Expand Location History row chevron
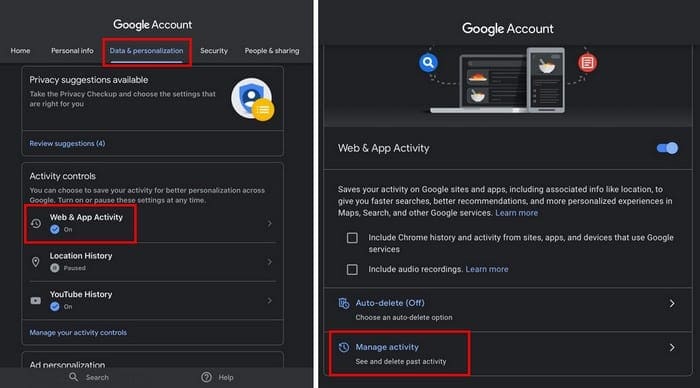Viewport: 700px width, 388px height. click(x=269, y=262)
